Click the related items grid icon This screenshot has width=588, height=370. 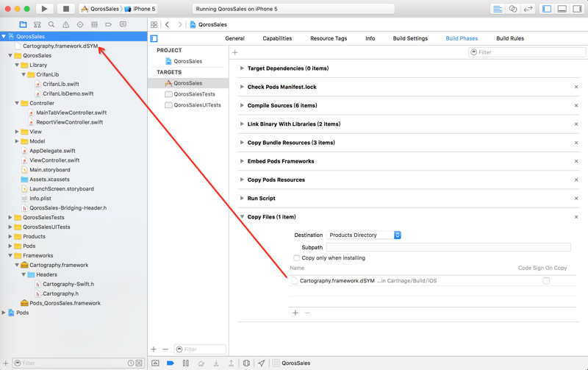point(154,24)
